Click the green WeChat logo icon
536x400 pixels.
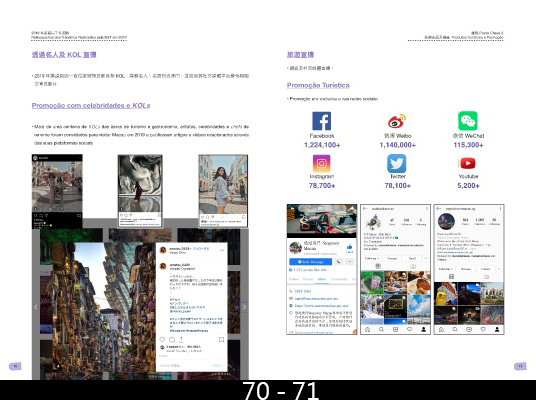point(468,121)
